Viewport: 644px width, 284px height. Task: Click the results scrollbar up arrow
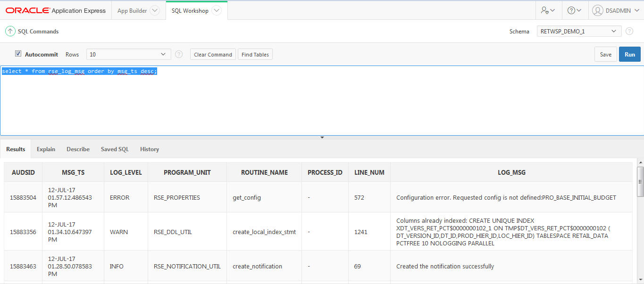640,162
